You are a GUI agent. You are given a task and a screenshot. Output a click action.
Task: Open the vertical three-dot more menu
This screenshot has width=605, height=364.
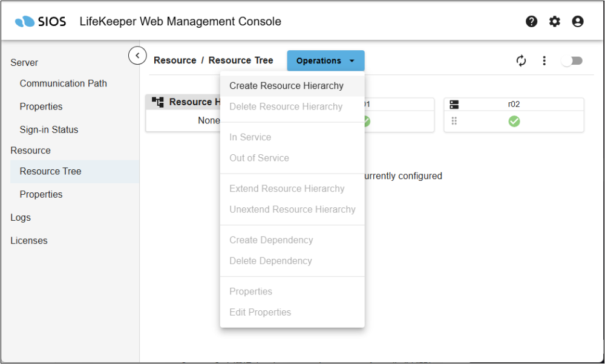pos(544,60)
